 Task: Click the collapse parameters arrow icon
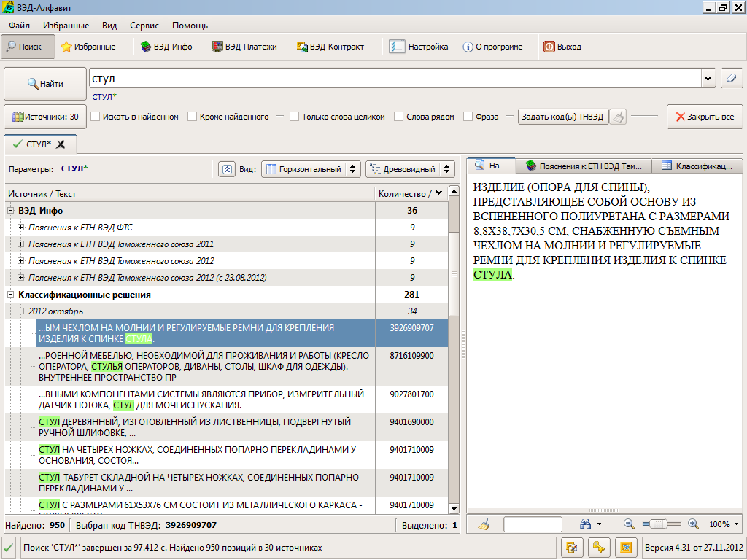tap(228, 169)
